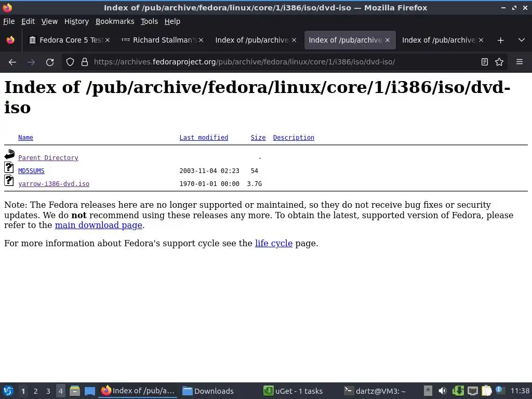Click the green uGet download tray icon

tap(458, 391)
